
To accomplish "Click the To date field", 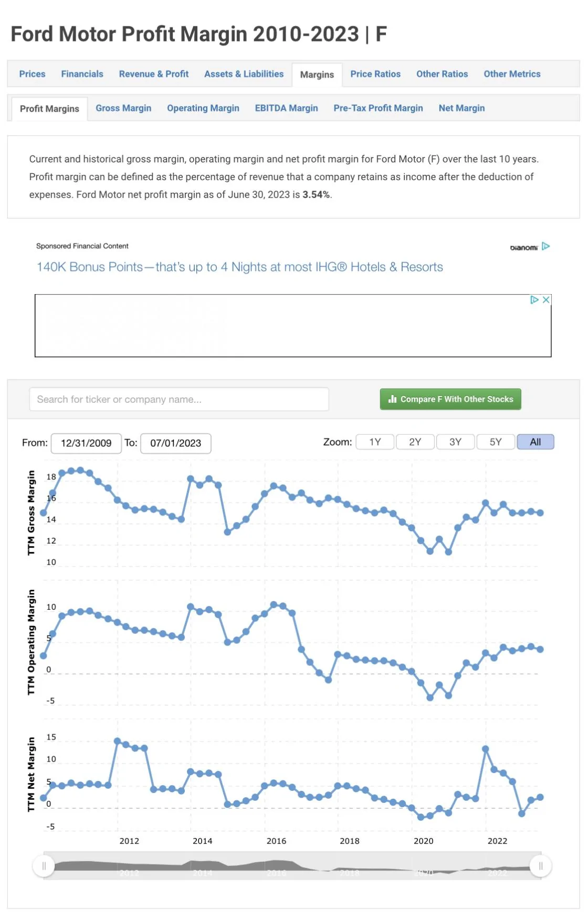I will 176,443.
